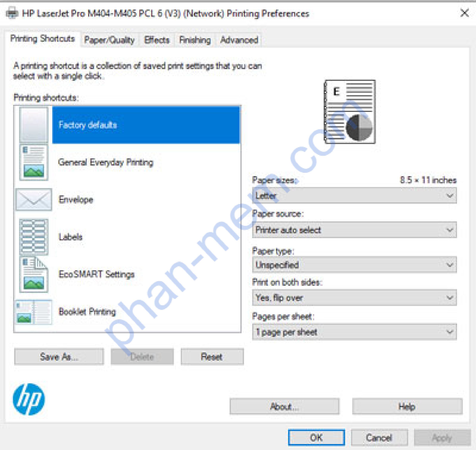Click the EcoSMART Settings icon
476x450 pixels.
coord(34,274)
